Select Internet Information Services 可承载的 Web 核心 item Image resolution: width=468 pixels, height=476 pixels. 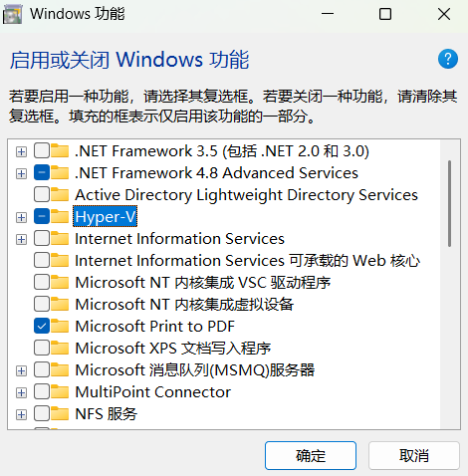click(x=248, y=260)
